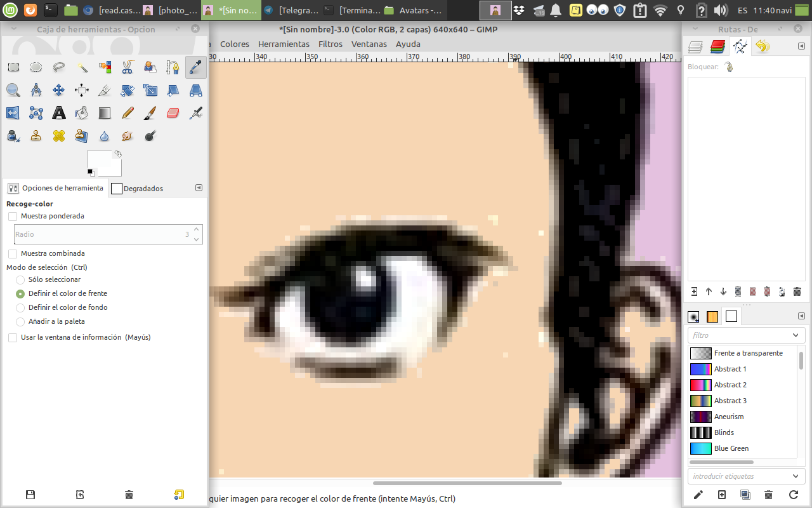Open the Rutas dock tab configuration menu
Image resolution: width=812 pixels, height=508 pixels.
pyautogui.click(x=801, y=46)
